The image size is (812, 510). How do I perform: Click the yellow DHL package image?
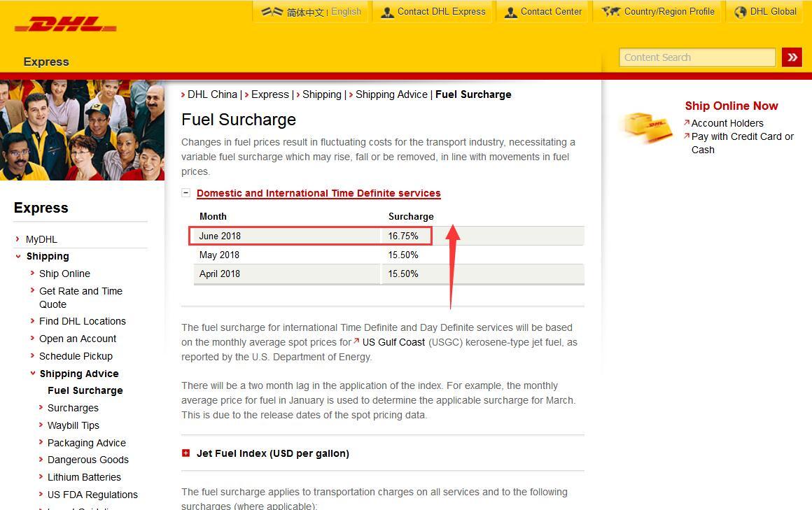(647, 127)
